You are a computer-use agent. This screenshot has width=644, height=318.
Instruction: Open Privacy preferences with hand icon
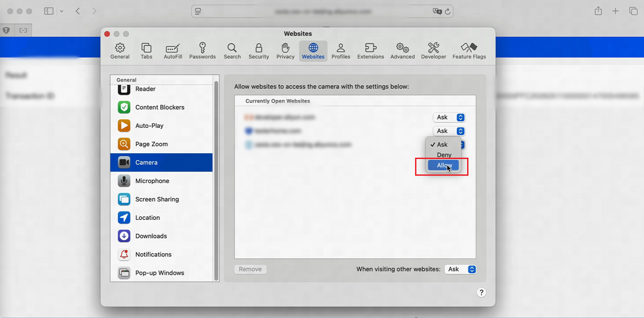pos(285,51)
